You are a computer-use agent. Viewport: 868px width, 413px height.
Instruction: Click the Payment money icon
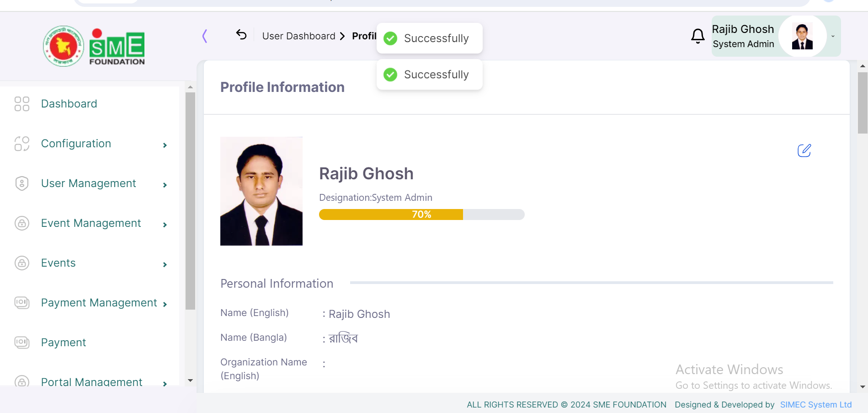pos(22,343)
